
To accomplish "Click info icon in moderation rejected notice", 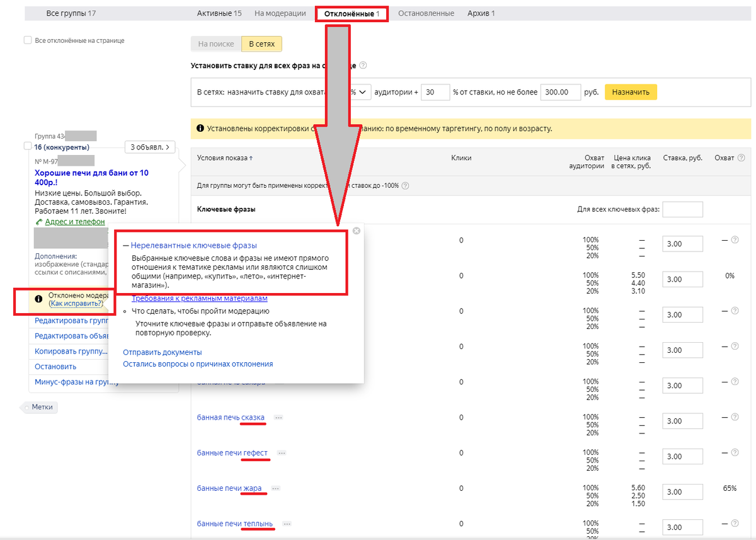I will click(x=39, y=299).
